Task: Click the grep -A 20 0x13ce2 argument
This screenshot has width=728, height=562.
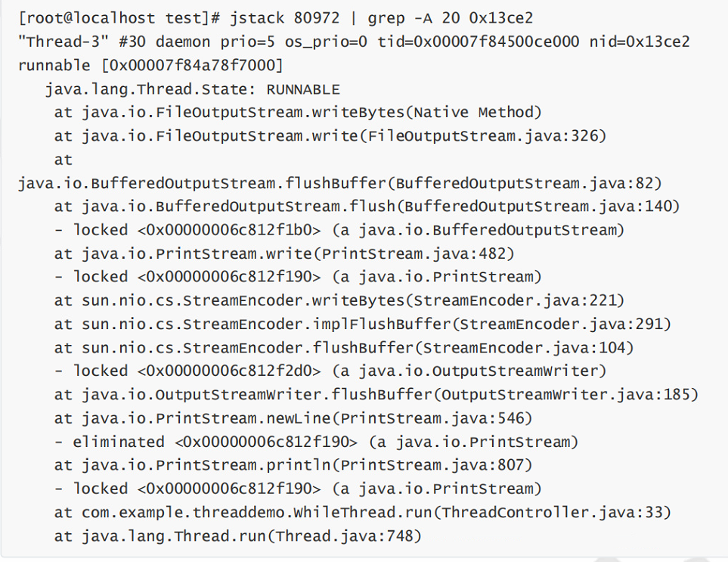Action: 450,17
